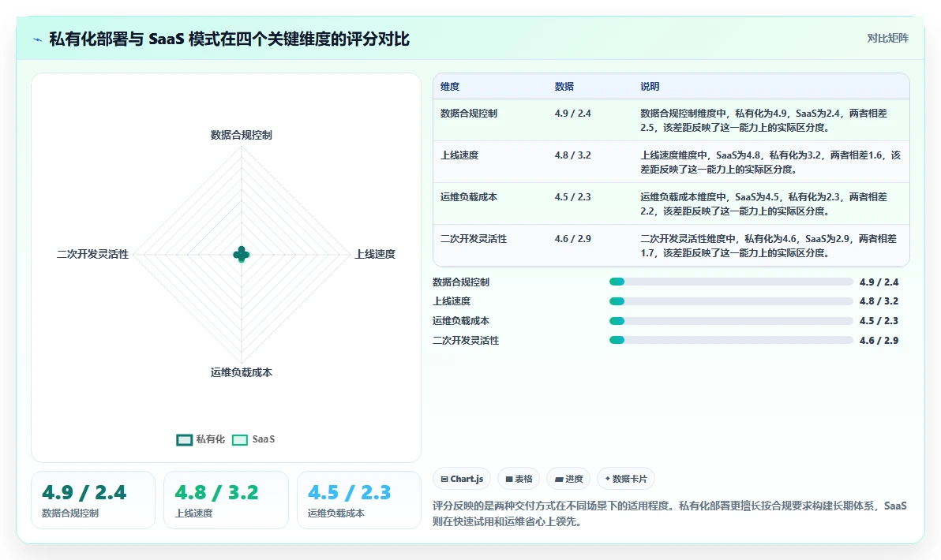Click the progress bar for 运维负载成本
Screen dimensions: 941x560
pos(731,321)
